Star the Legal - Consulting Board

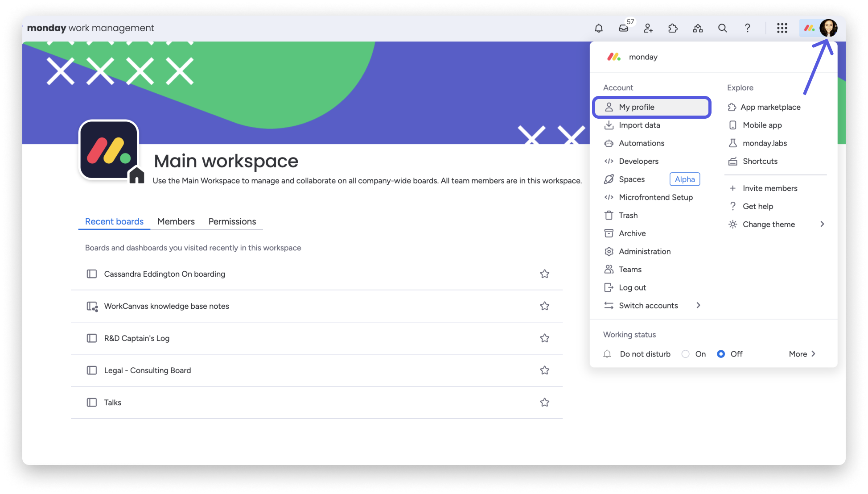(x=544, y=370)
